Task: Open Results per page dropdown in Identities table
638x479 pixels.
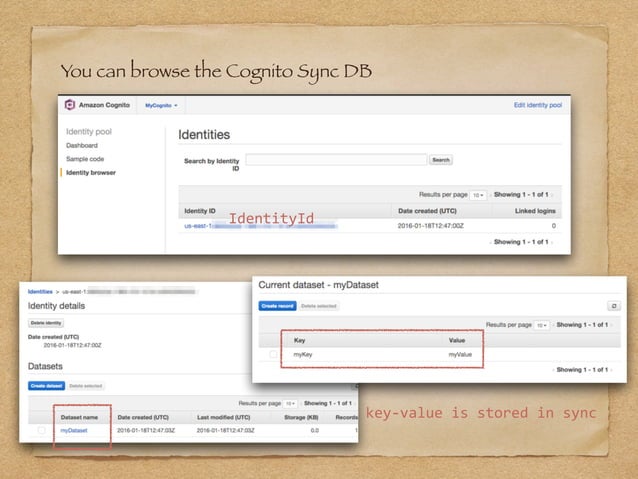Action: click(478, 195)
